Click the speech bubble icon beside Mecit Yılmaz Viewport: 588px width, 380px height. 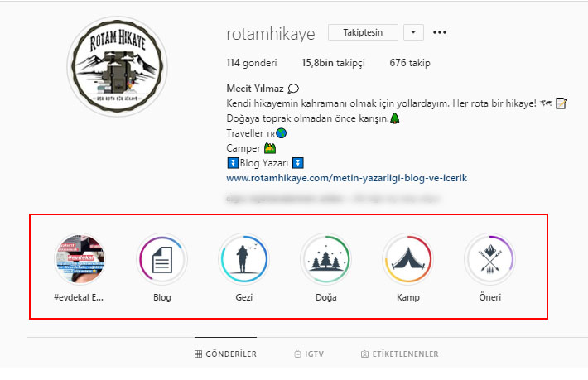click(293, 89)
